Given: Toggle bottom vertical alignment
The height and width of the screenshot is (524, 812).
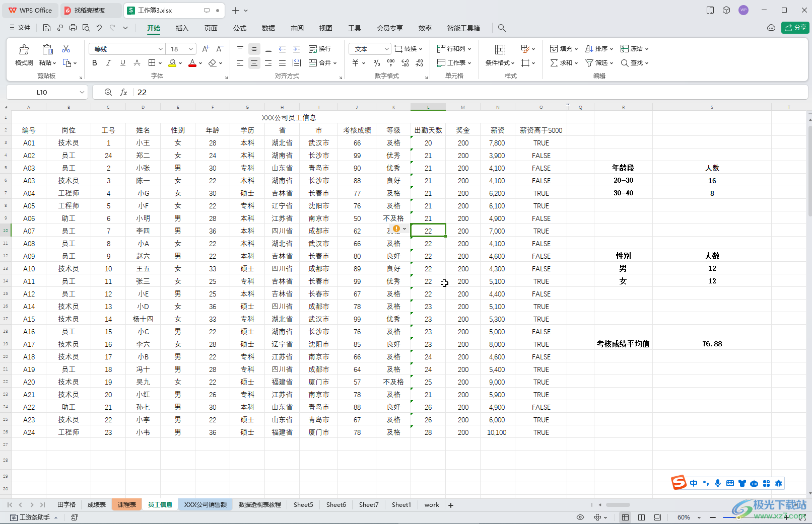Looking at the screenshot, I should pos(268,49).
